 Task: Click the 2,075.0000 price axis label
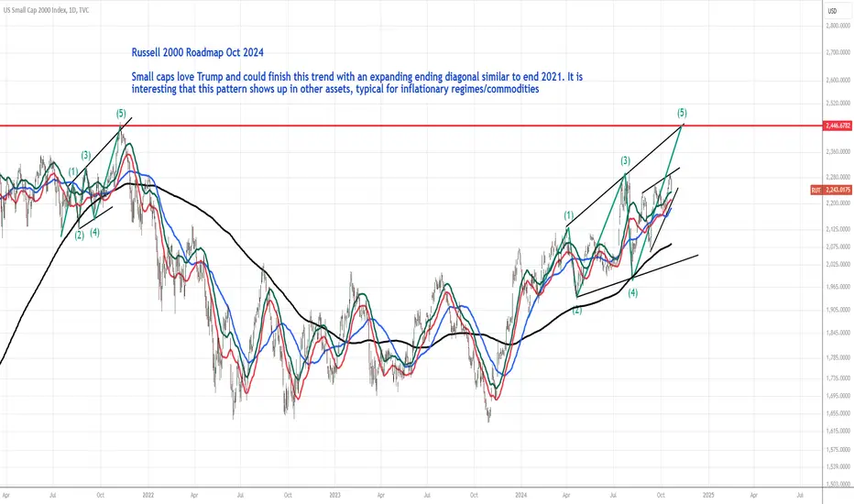click(x=838, y=247)
